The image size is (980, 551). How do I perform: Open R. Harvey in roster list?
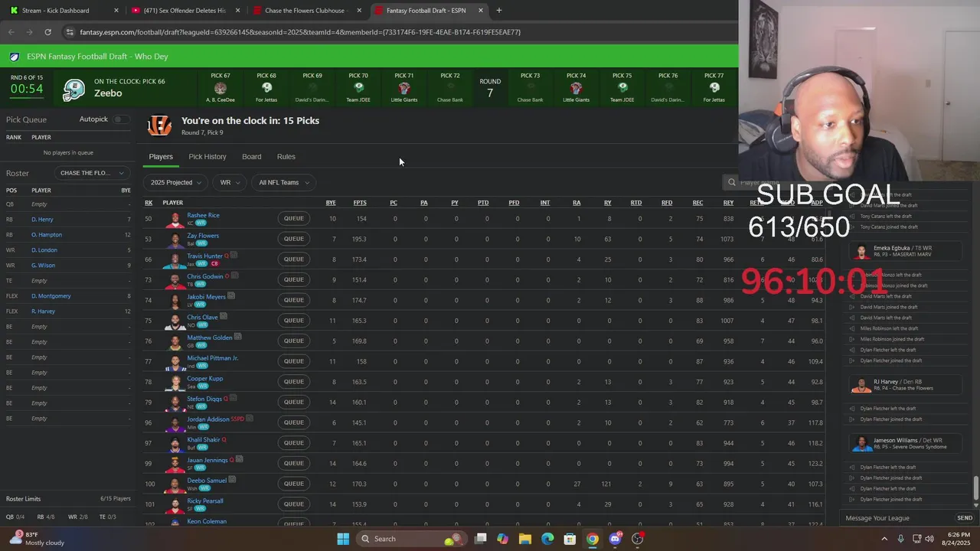43,311
